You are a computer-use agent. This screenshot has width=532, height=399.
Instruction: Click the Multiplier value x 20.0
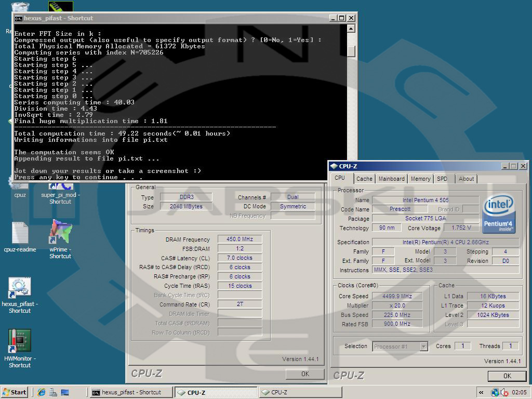pyautogui.click(x=397, y=305)
